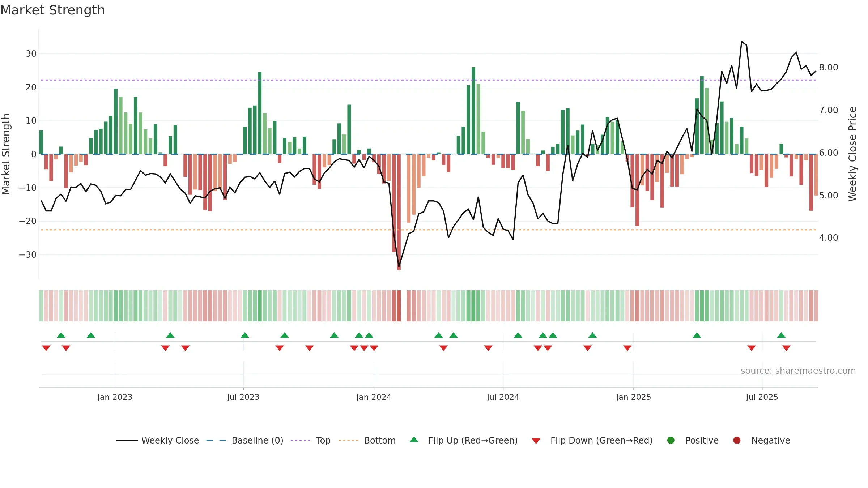
Task: Click the Market Strength vertical axis title
Action: [x=6, y=154]
